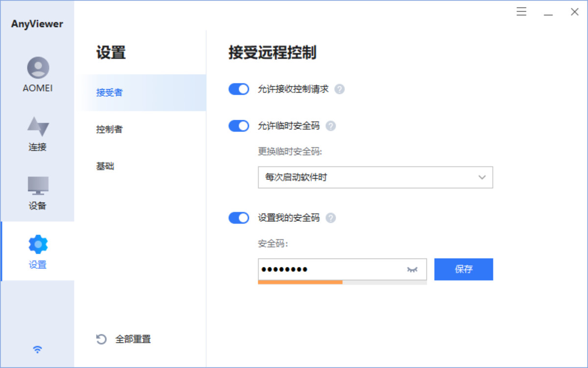
Task: Open the 设备 monitor icon
Action: [x=38, y=185]
